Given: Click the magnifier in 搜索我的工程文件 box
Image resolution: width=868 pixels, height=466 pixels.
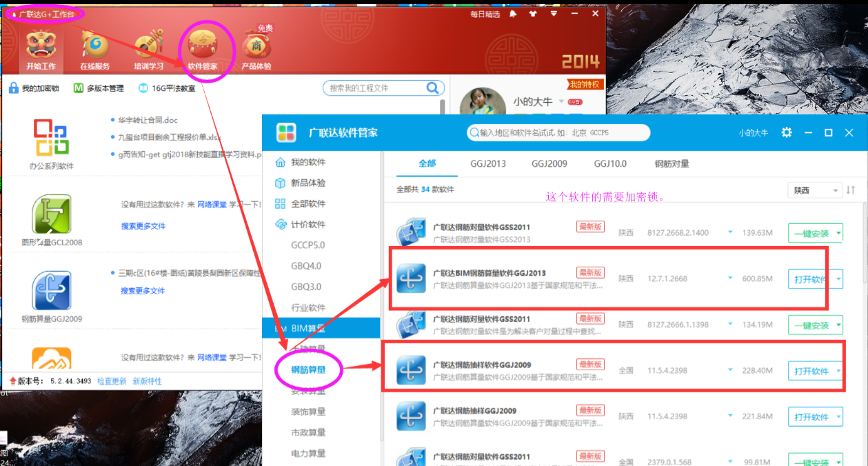Looking at the screenshot, I should (x=432, y=88).
